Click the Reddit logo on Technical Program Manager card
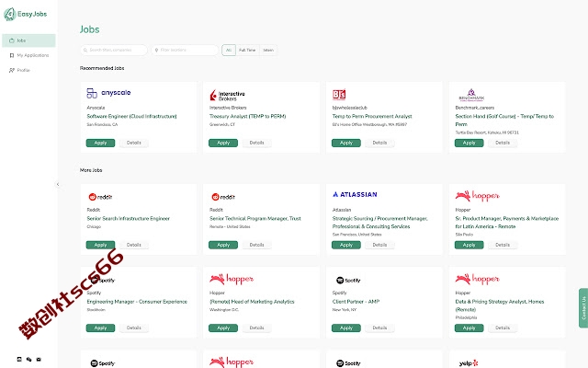 point(223,197)
